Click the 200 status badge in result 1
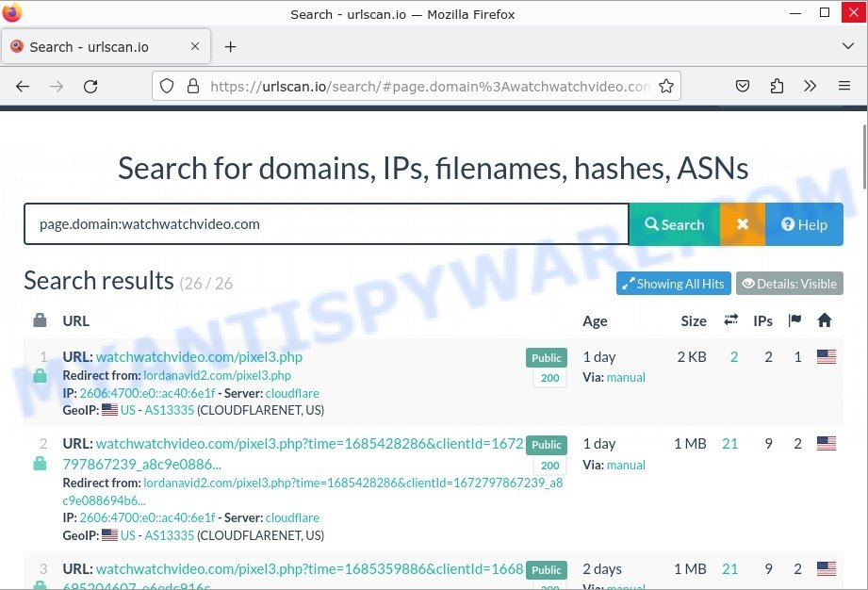The height and width of the screenshot is (590, 868). click(x=549, y=378)
